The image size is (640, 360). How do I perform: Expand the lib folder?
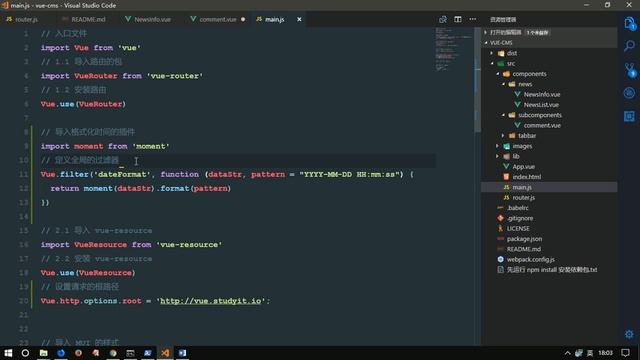coord(497,156)
